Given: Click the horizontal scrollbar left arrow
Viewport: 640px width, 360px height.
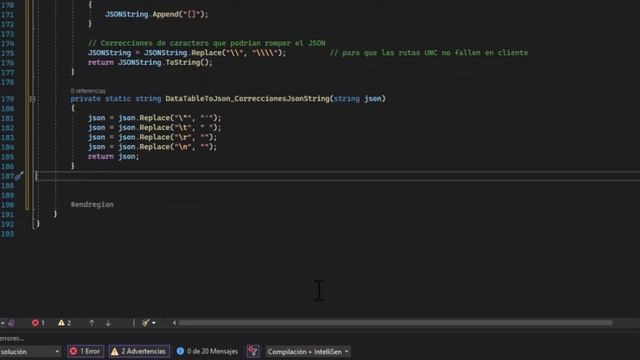Looking at the screenshot, I should click(x=174, y=323).
